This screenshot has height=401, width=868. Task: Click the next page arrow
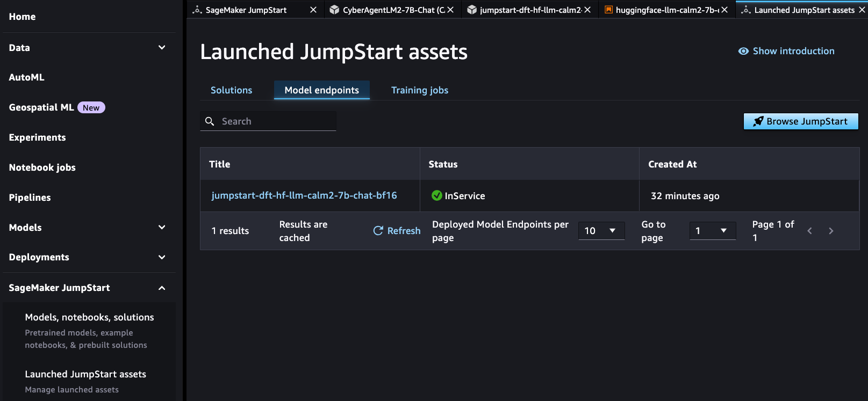tap(831, 231)
